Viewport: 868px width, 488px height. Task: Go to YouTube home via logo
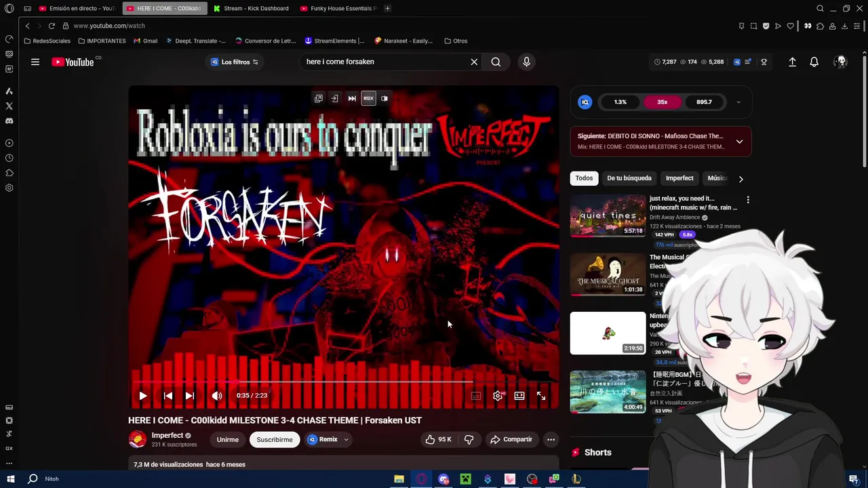click(73, 62)
